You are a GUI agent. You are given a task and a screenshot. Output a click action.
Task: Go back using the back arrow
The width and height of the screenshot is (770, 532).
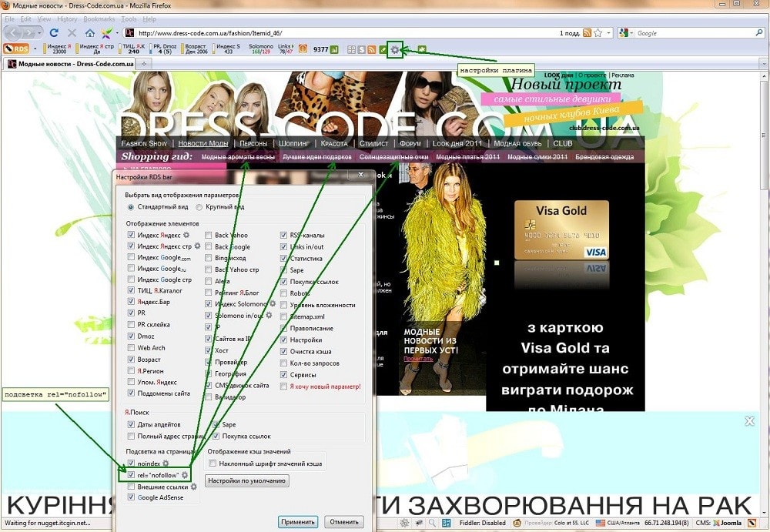[x=14, y=33]
